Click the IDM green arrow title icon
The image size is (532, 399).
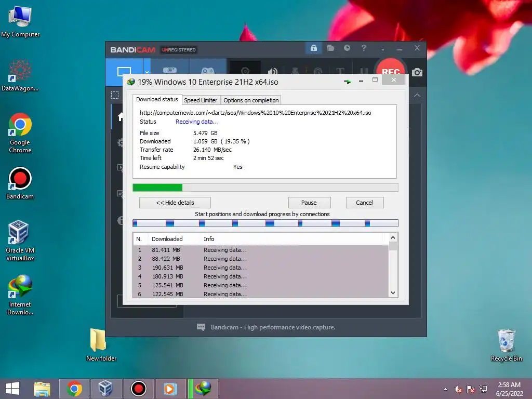click(347, 82)
